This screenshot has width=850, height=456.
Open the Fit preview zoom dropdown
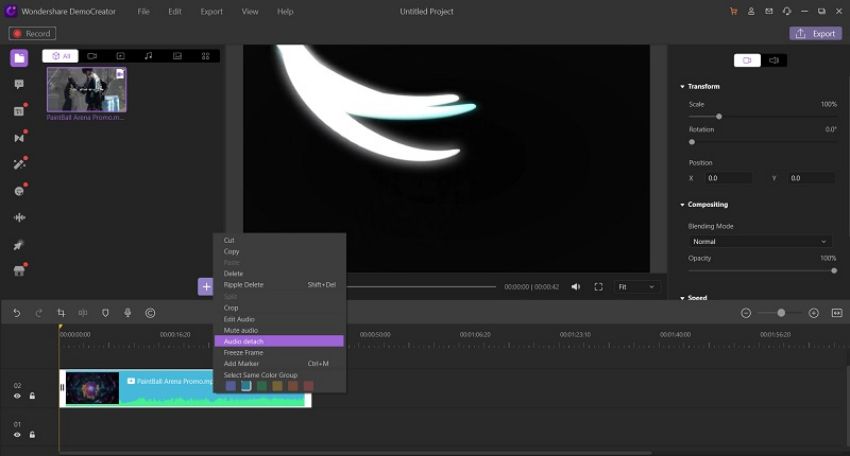[636, 287]
